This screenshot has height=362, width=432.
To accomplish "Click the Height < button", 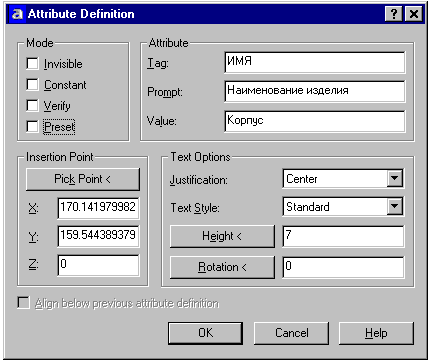I will click(x=222, y=236).
